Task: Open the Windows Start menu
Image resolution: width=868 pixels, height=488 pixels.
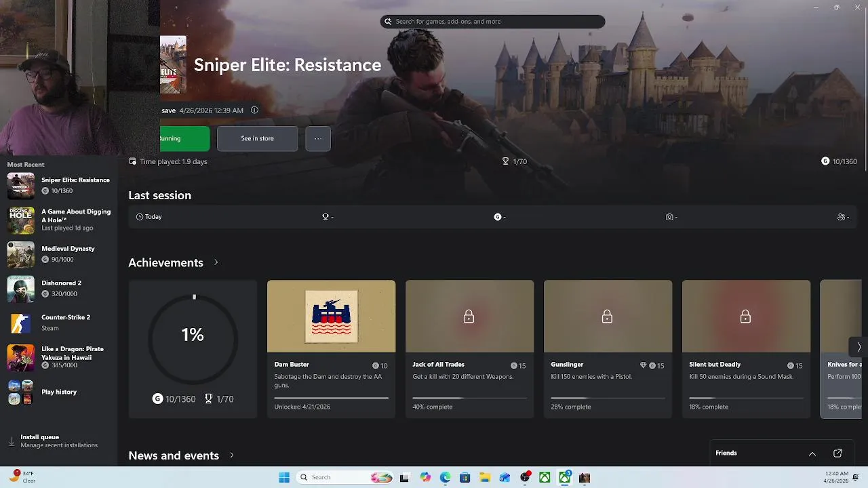Action: tap(284, 478)
